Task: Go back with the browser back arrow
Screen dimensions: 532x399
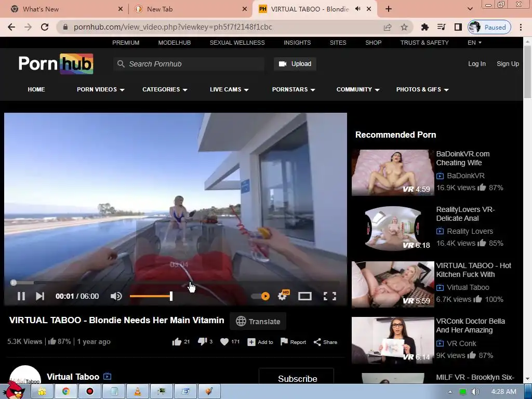Action: [x=11, y=27]
